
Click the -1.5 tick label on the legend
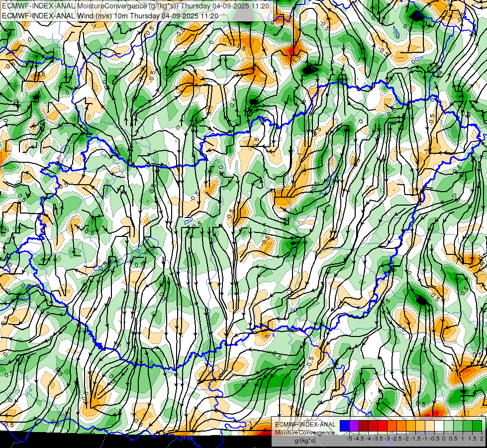pyautogui.click(x=415, y=439)
